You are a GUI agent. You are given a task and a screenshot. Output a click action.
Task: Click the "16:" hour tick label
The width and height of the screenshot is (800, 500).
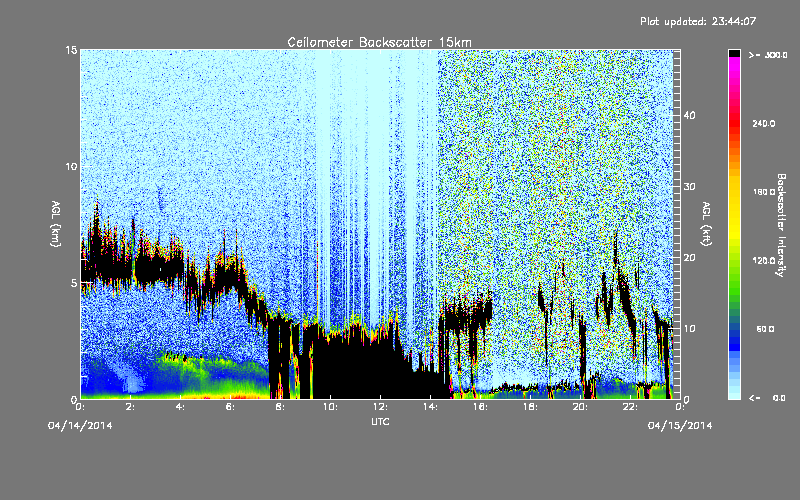tap(480, 407)
